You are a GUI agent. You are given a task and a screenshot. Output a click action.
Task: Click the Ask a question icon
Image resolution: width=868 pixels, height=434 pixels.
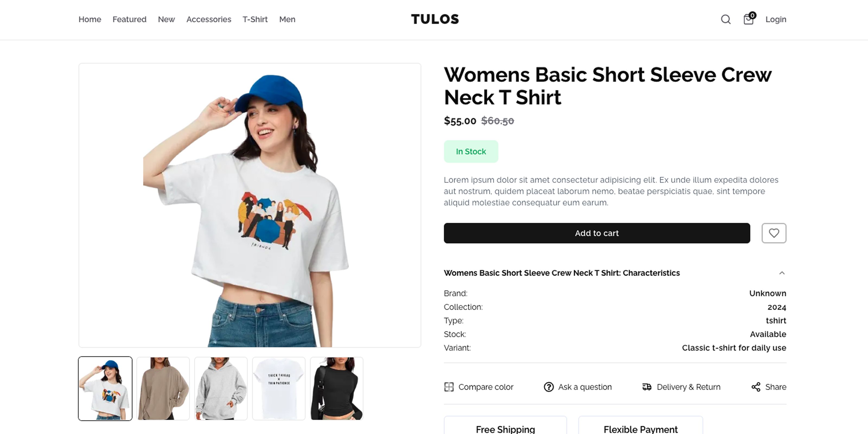548,387
